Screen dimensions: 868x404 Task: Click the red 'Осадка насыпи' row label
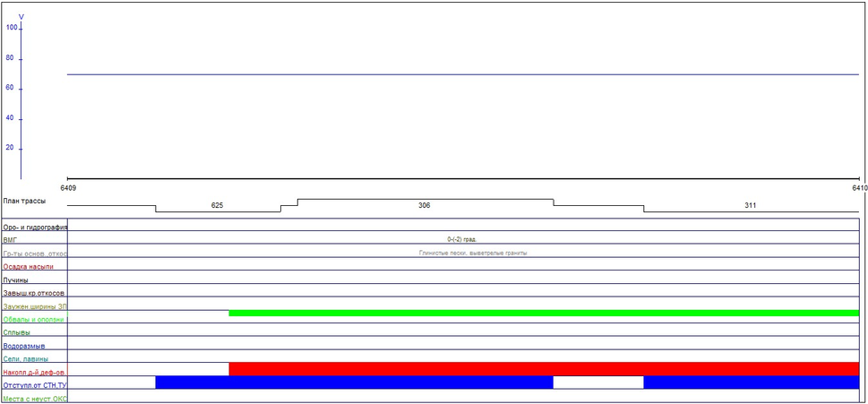(29, 267)
